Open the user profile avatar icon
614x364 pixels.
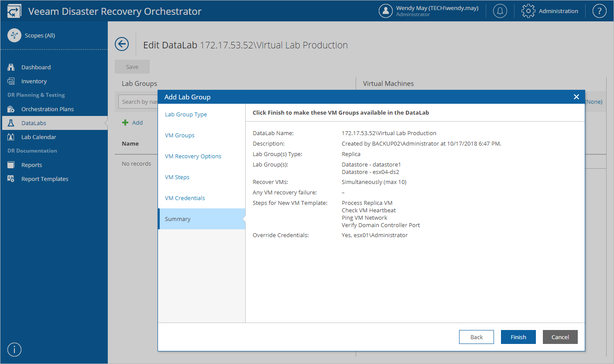[386, 11]
